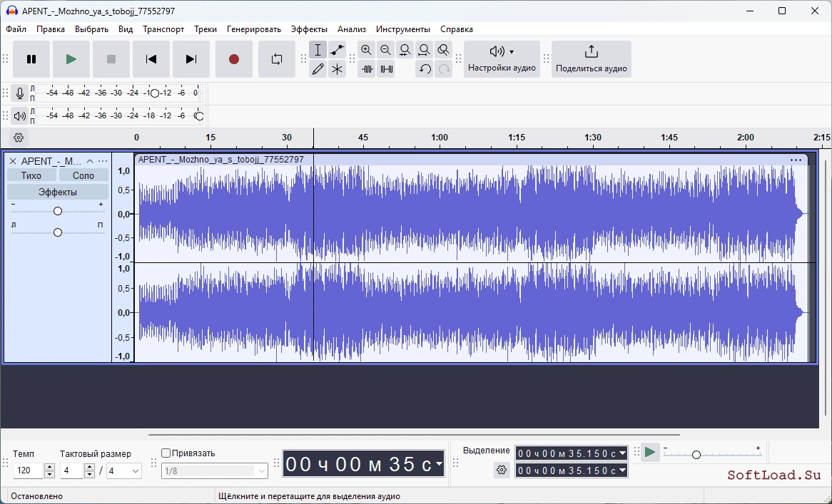The width and height of the screenshot is (832, 504).
Task: Mute track with Тихо button
Action: point(31,175)
